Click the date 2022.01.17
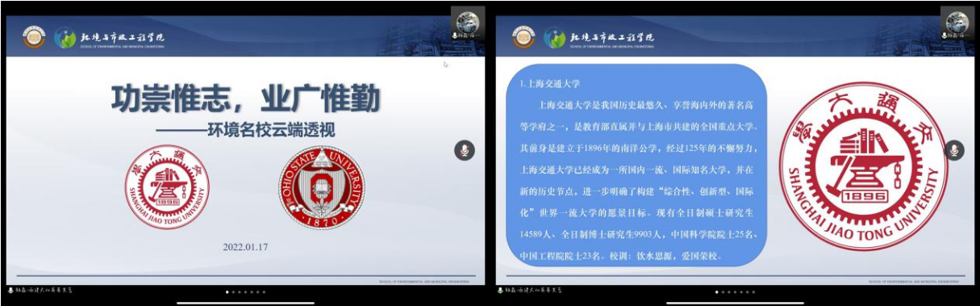Viewport: 980px width, 306px height. tap(244, 247)
